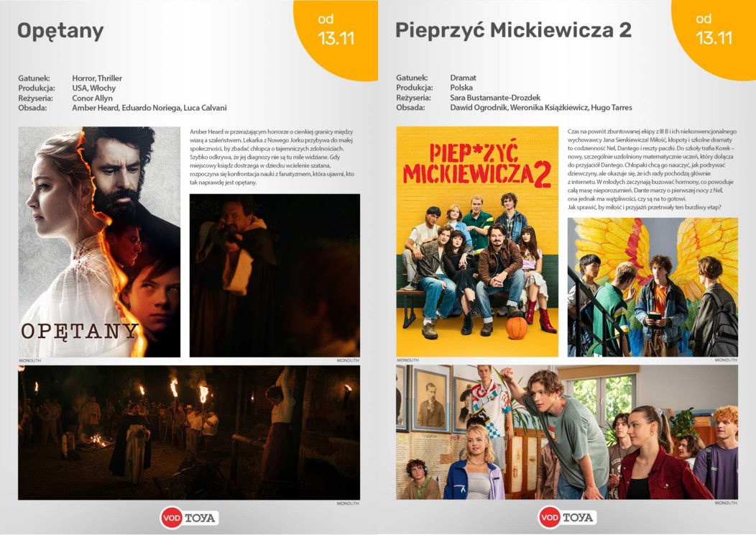Select director name Sara Bustamante-Drozdek
Screen dimensions: 756x535
point(495,98)
